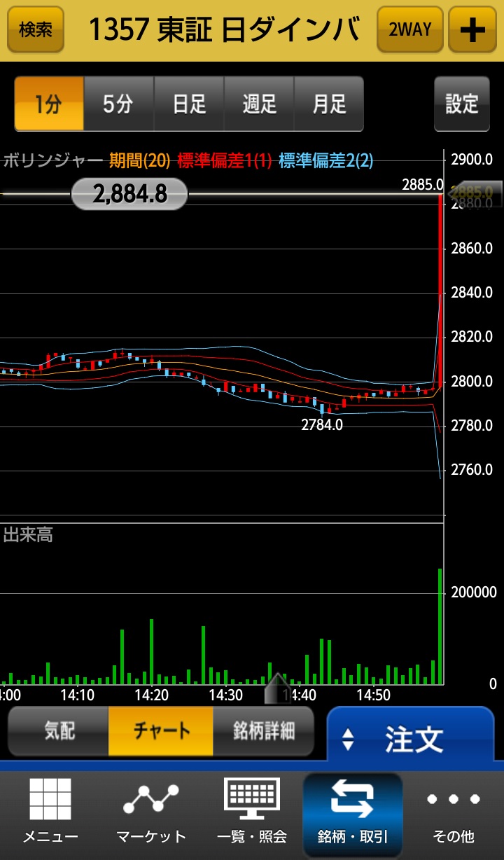Expand the 注文 order panel
Screen dimensions: 504x860
click(410, 738)
